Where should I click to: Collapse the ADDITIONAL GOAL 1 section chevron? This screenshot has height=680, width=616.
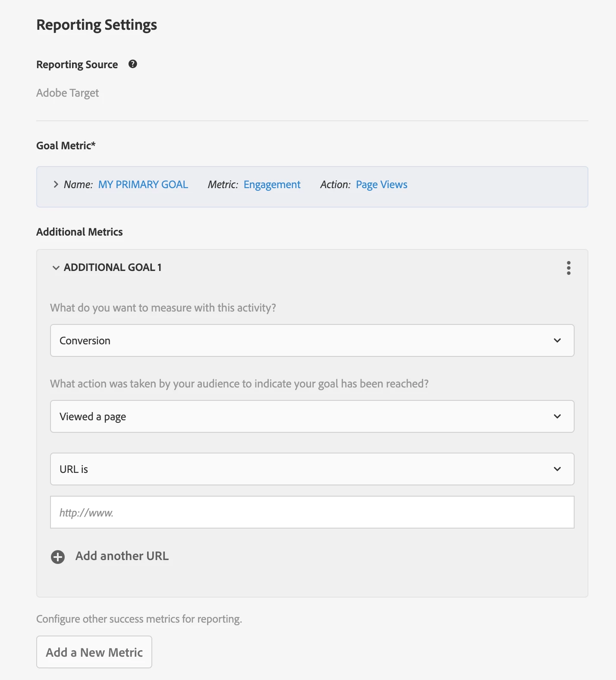(x=56, y=268)
